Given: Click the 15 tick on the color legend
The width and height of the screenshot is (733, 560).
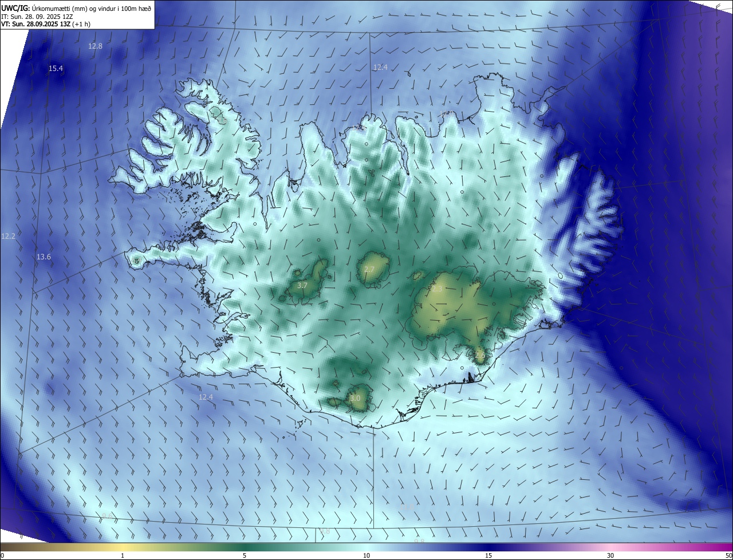Looking at the screenshot, I should (488, 555).
